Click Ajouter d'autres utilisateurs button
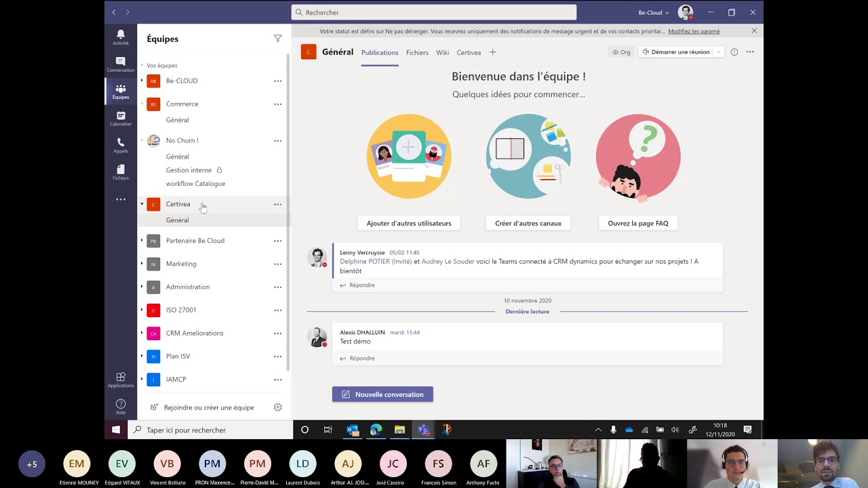The height and width of the screenshot is (488, 868). click(x=409, y=223)
